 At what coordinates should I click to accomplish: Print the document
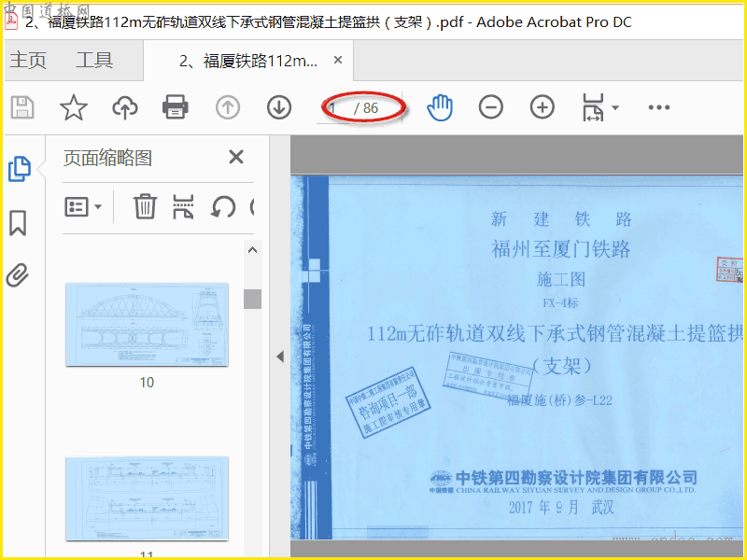(176, 107)
